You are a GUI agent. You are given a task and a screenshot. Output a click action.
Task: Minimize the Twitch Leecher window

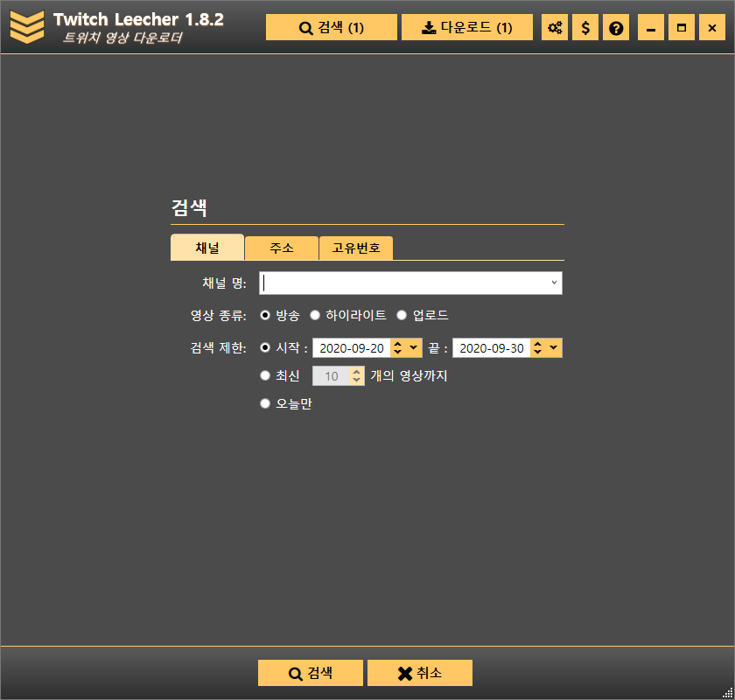tap(651, 27)
